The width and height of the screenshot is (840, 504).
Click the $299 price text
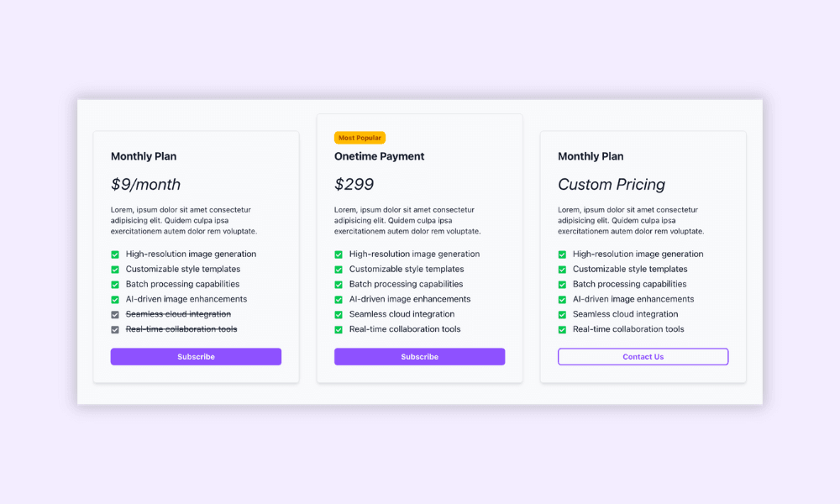[354, 184]
